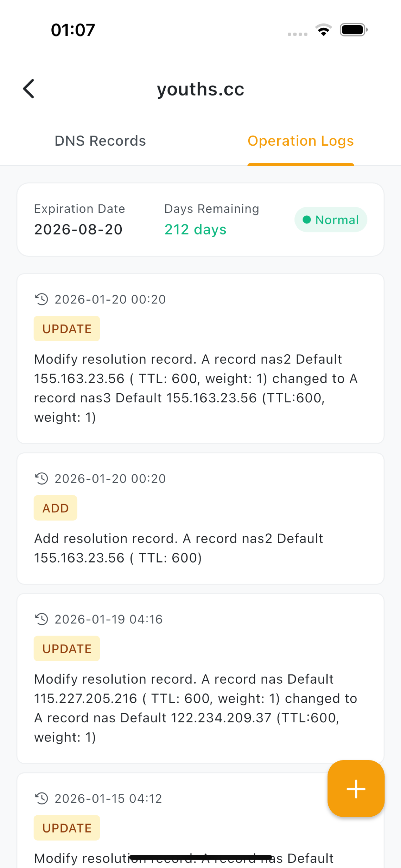Screen dimensions: 401x868
Task: Tap history clock icon on first log
Action: 42,299
